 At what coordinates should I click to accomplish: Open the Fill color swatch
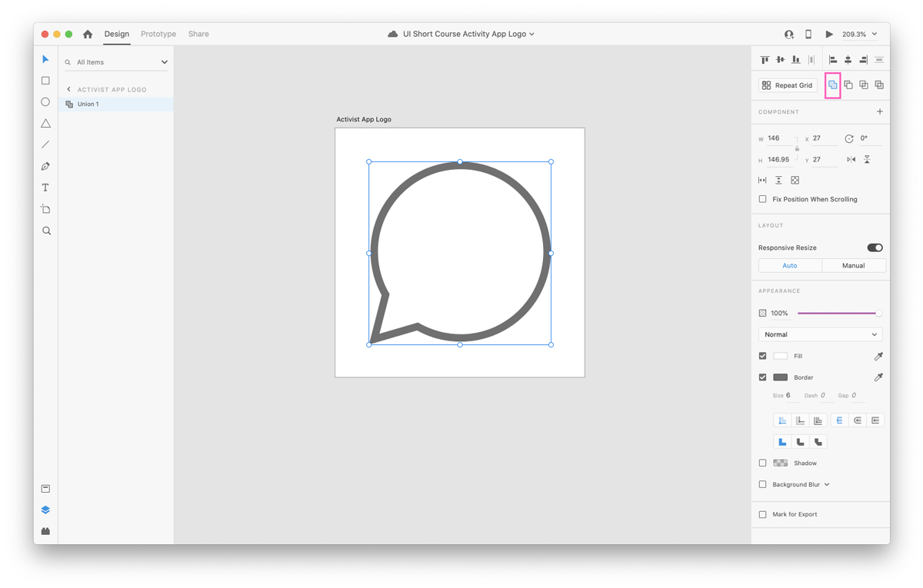[x=780, y=356]
